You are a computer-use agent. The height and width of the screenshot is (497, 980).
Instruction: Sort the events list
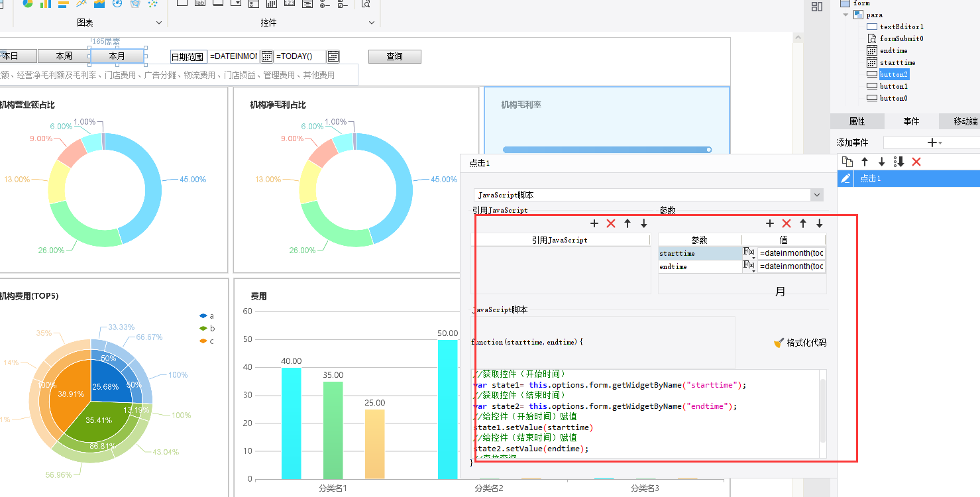899,162
